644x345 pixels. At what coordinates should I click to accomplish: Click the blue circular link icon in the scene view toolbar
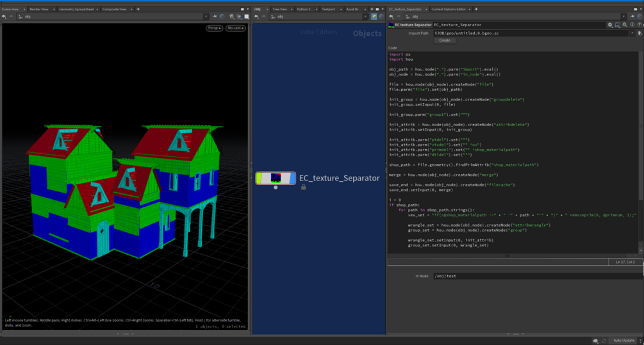tap(222, 17)
